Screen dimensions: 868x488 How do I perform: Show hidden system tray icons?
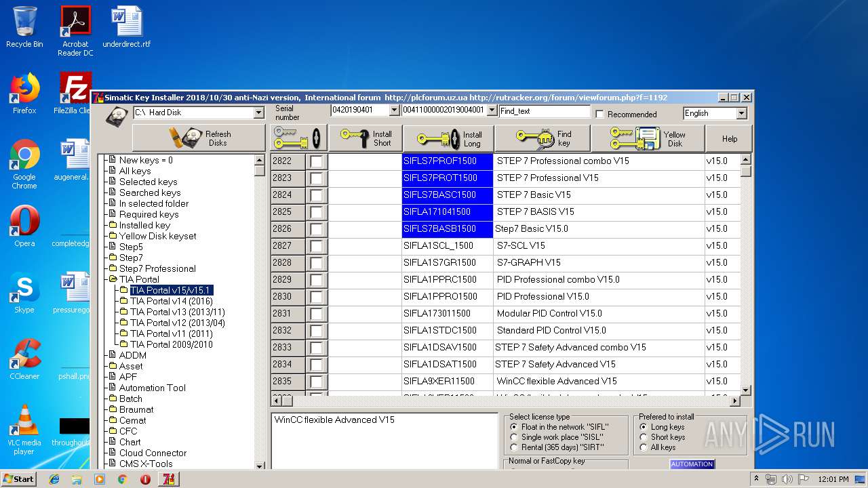pos(756,479)
